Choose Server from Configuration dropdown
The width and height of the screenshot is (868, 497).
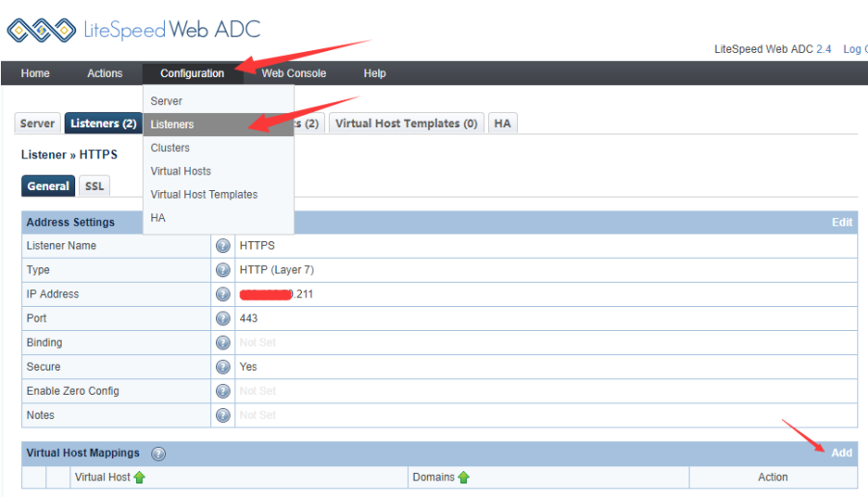tap(219, 101)
